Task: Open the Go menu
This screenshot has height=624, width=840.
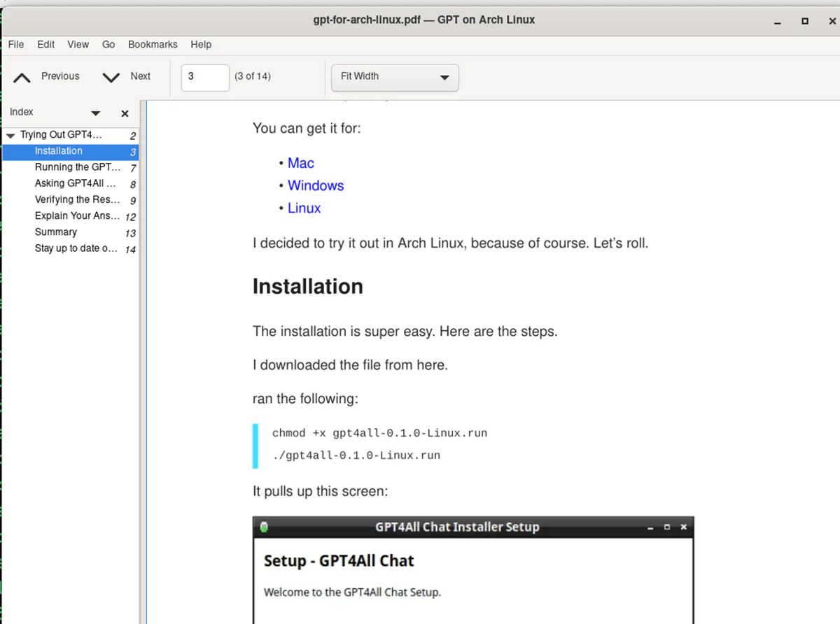Action: point(108,44)
